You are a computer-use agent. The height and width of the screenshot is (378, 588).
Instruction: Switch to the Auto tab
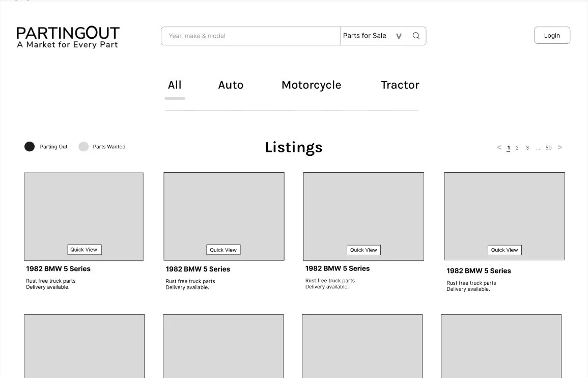[231, 85]
